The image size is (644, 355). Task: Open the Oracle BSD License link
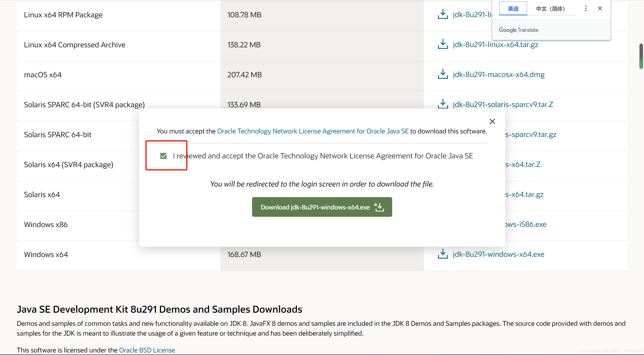[147, 350]
